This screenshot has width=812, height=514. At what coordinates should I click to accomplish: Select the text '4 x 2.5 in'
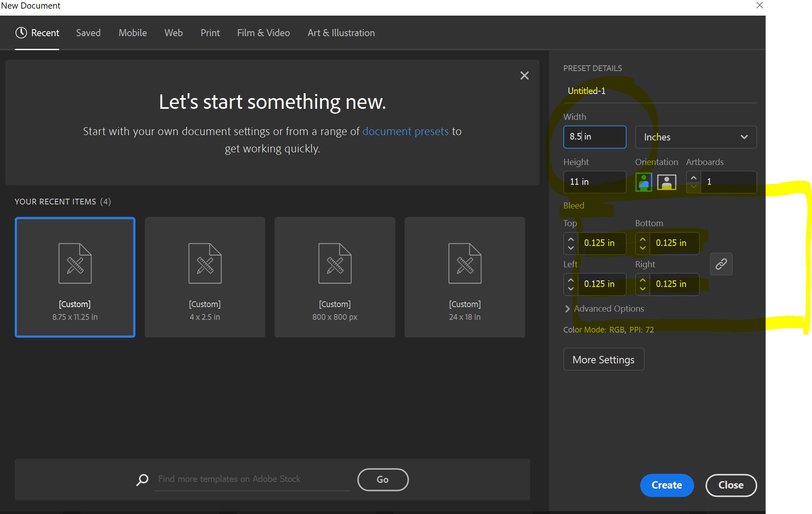(205, 317)
